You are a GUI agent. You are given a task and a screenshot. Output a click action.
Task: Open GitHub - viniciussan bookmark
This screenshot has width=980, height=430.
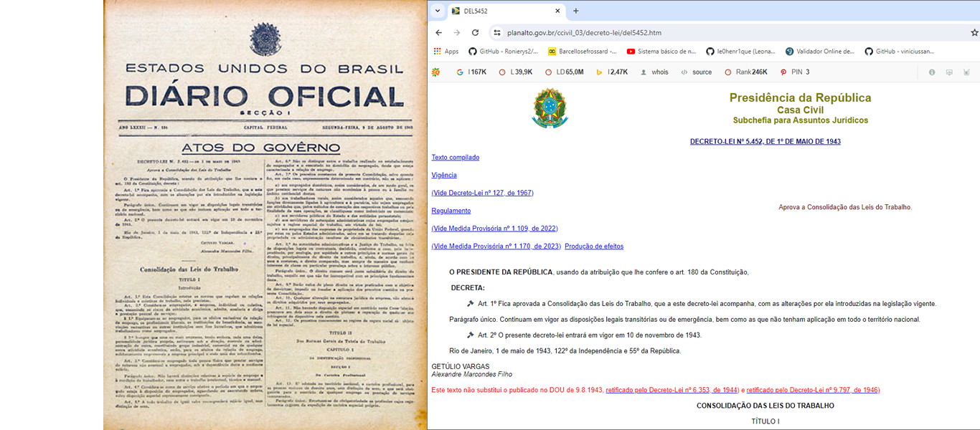tap(899, 52)
